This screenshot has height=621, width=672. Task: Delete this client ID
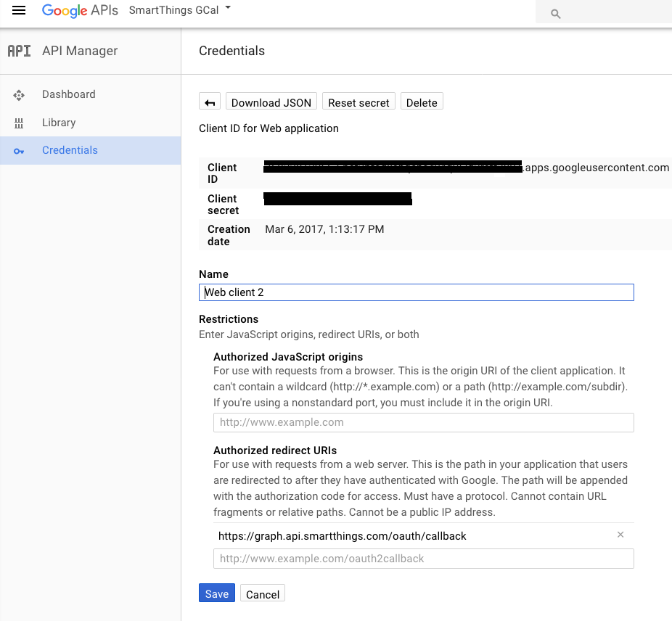[x=422, y=102]
